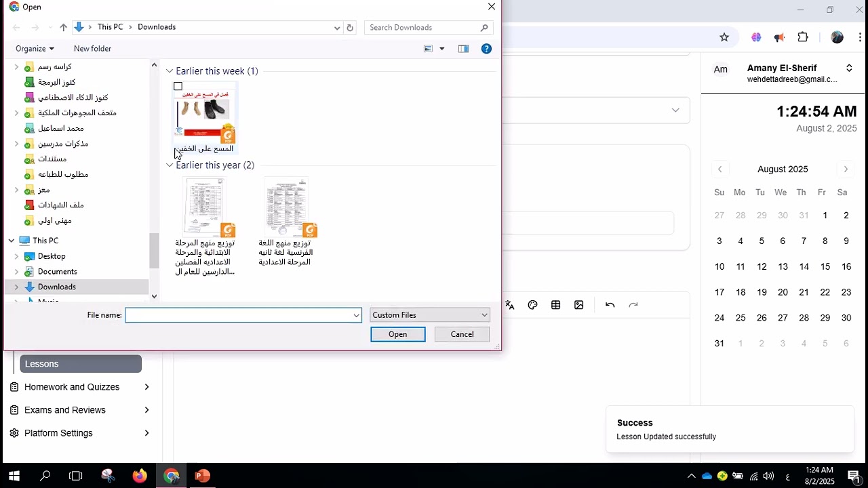Open the color palette tool in editor
Viewport: 868px width, 488px height.
pyautogui.click(x=533, y=306)
